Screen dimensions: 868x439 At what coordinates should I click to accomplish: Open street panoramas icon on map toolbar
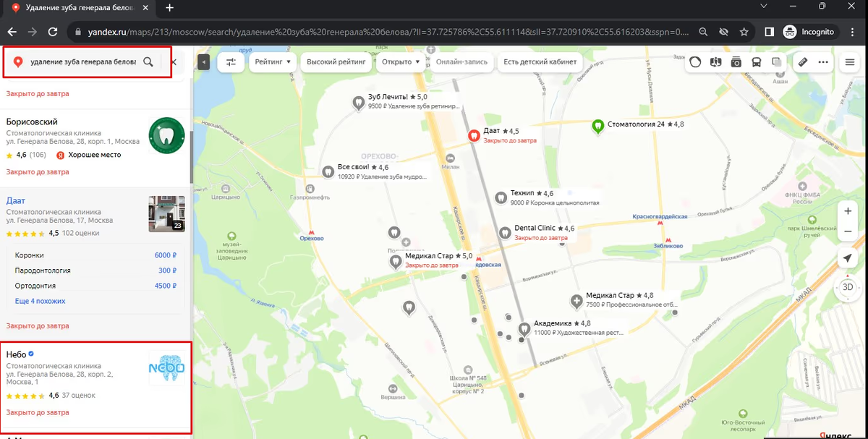[x=716, y=62]
